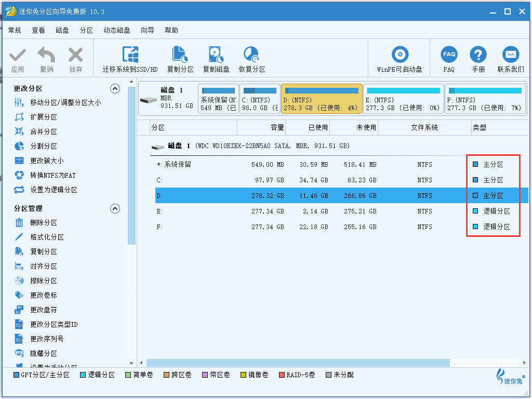Choose Delete Partition (删除分区) in sidebar

pyautogui.click(x=36, y=222)
